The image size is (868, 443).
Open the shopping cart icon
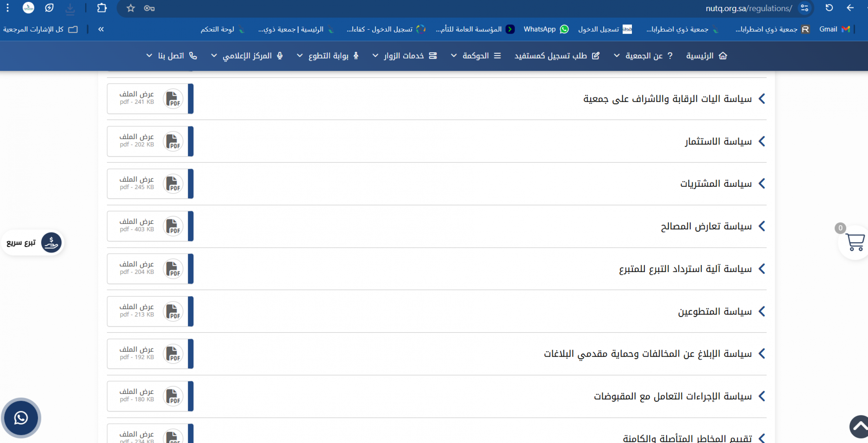(x=855, y=242)
